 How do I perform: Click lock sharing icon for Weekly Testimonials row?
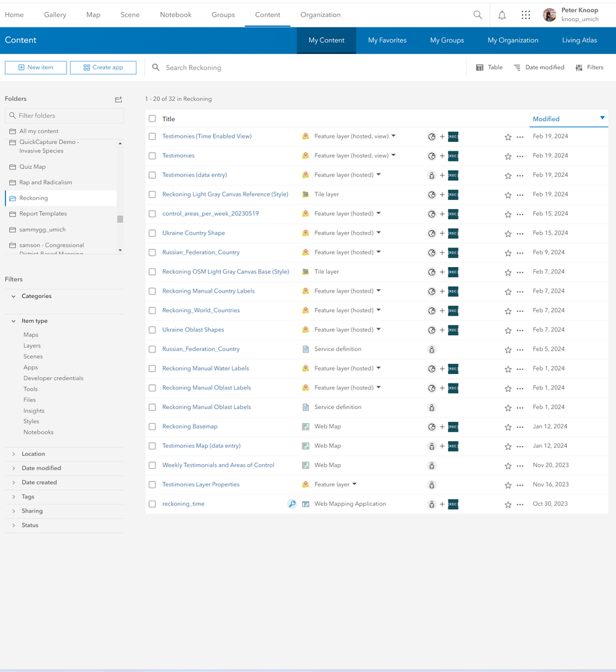[432, 465]
